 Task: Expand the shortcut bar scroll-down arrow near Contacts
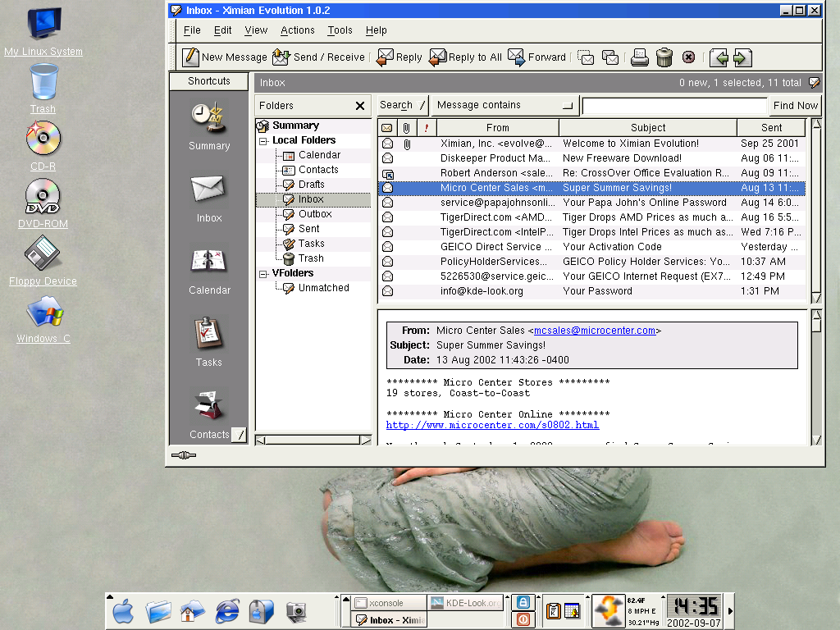point(240,435)
